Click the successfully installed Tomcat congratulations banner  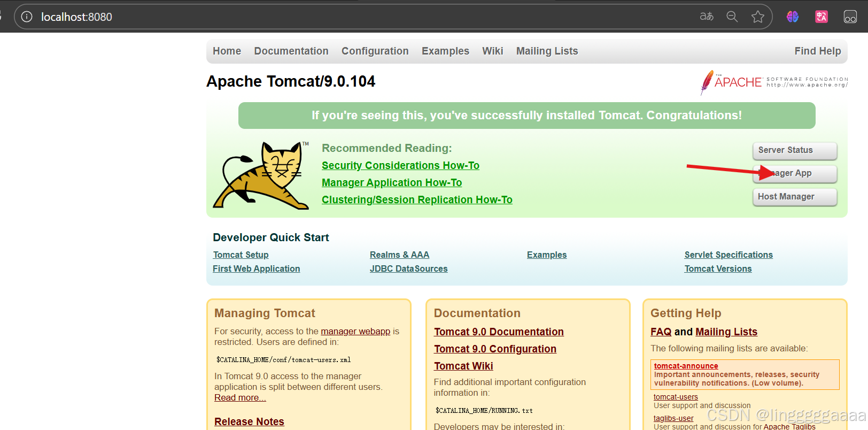(x=526, y=116)
